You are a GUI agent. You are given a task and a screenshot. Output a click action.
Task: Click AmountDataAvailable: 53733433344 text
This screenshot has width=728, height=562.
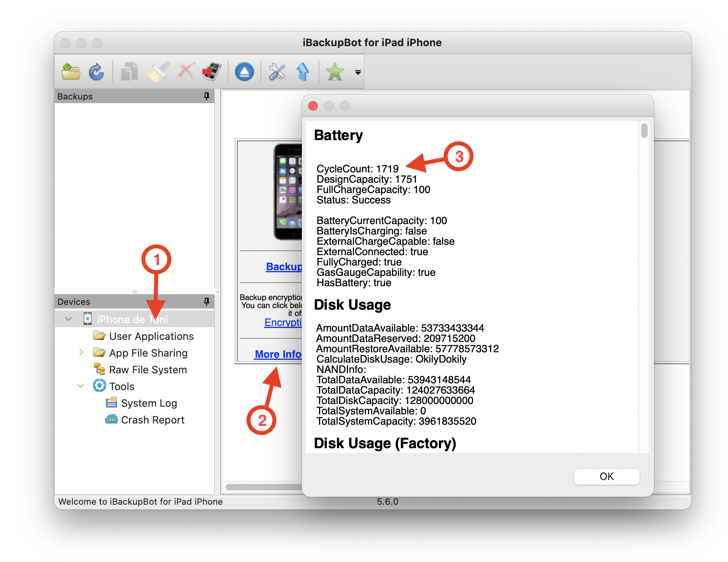[400, 328]
